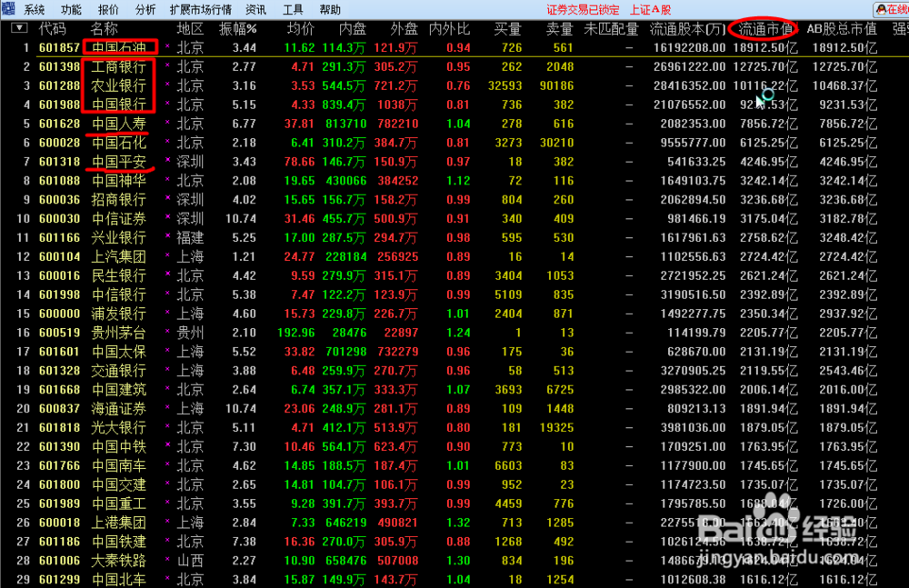Select the 中国石化 stock name
Screen dimensions: 909x588
(x=118, y=143)
